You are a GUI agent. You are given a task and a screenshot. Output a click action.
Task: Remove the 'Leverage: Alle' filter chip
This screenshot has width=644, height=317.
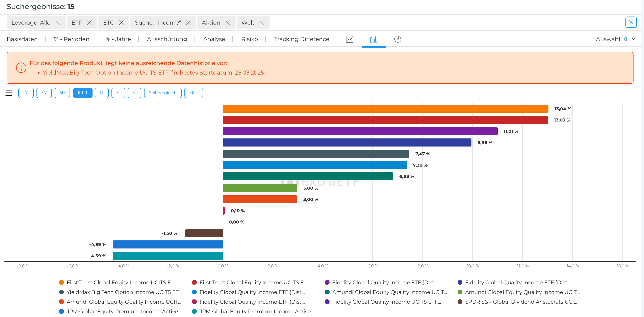tap(58, 23)
